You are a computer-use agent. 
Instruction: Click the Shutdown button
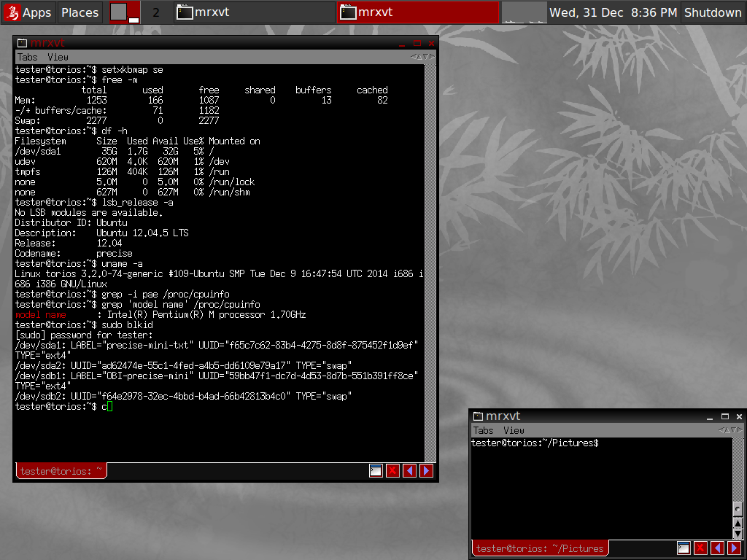(713, 12)
